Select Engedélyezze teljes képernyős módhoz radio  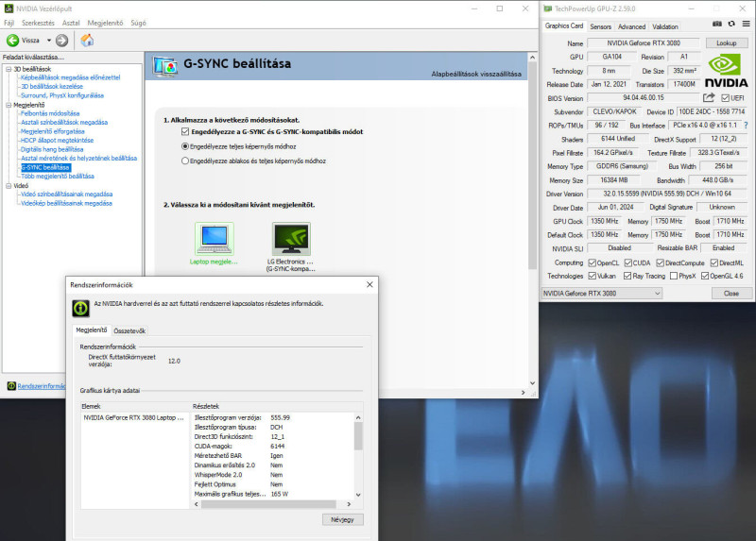pos(184,146)
